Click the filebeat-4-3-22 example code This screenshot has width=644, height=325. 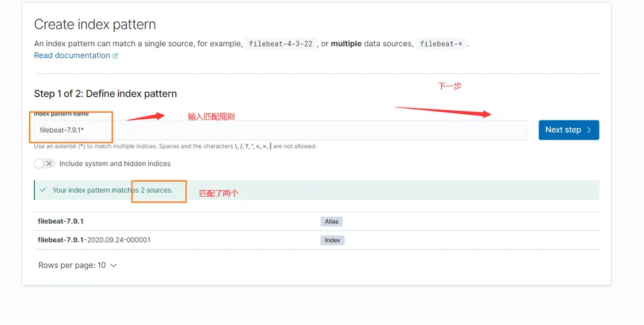(281, 44)
